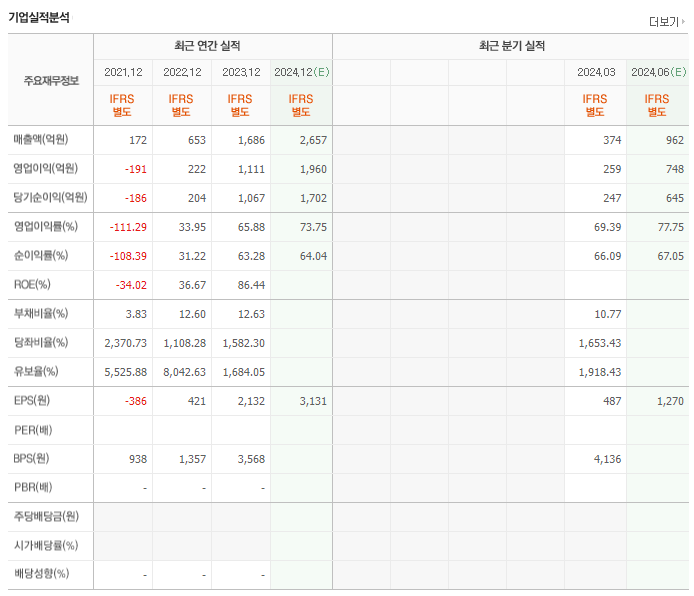Select the 유보율(%) row label
694x596 pixels.
tap(36, 371)
